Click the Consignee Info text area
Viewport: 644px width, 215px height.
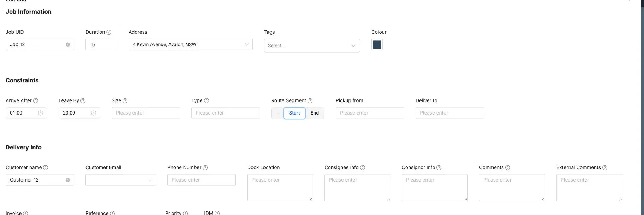point(357,188)
